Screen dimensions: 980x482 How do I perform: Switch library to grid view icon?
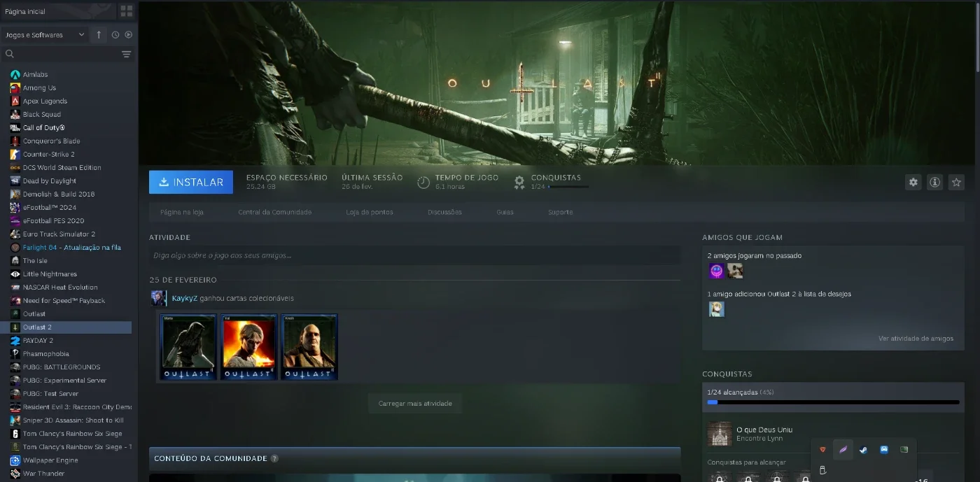[126, 11]
